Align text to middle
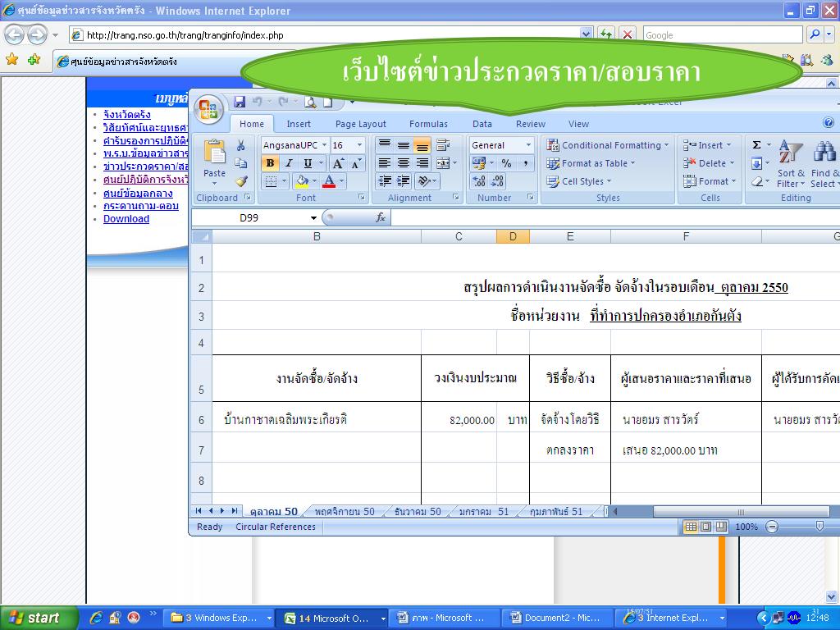Viewport: 840px width, 630px height. [x=404, y=145]
